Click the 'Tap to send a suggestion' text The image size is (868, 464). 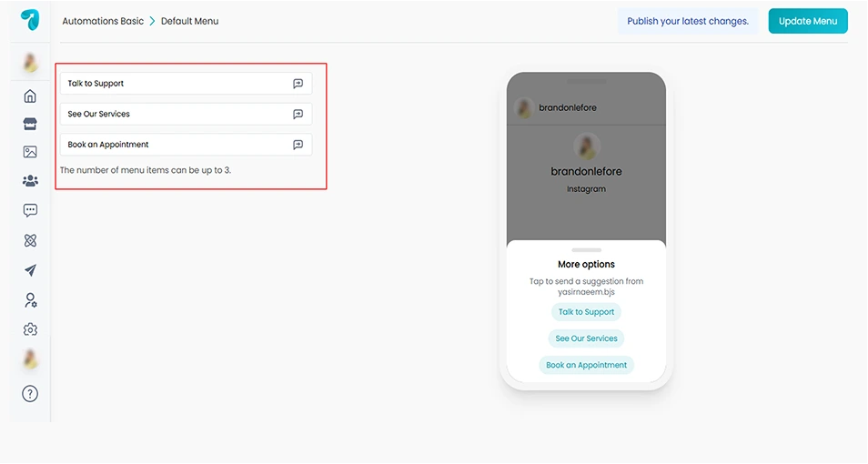coord(586,287)
